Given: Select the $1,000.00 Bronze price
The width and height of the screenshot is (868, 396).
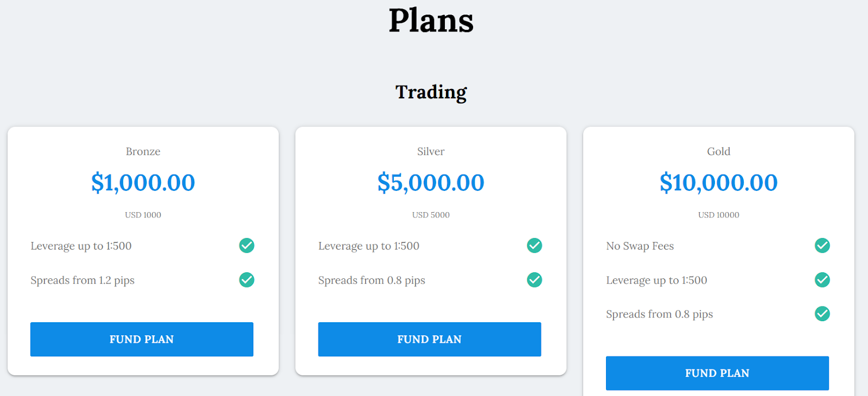Looking at the screenshot, I should 143,183.
